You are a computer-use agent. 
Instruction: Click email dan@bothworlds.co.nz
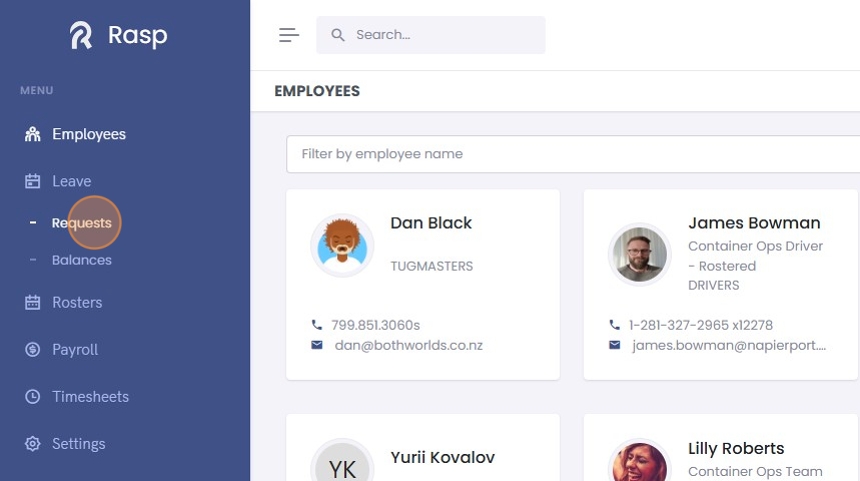409,346
